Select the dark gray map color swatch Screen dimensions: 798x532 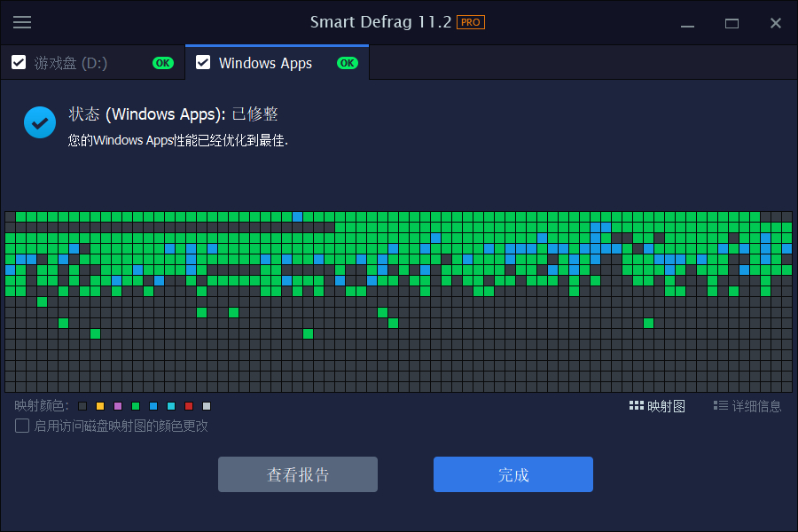[82, 406]
